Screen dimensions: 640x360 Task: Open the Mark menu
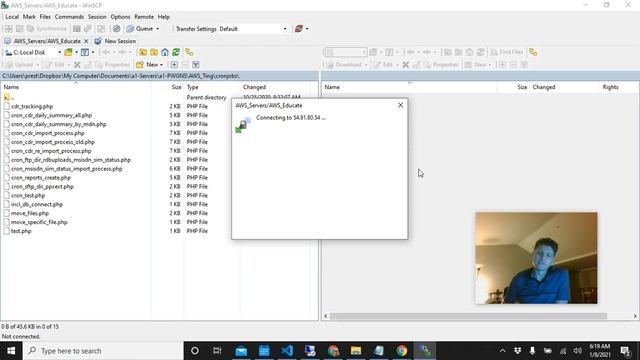click(x=29, y=17)
